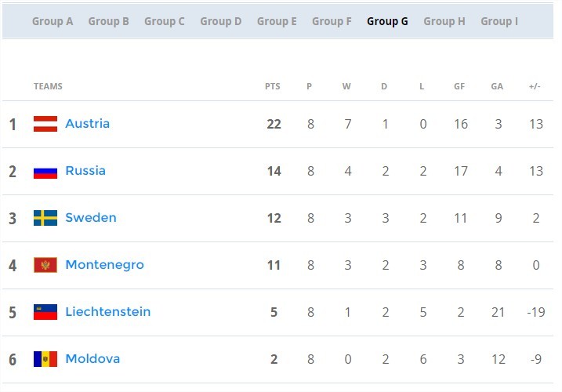Show the Group E table
562x392 pixels.
(x=277, y=21)
